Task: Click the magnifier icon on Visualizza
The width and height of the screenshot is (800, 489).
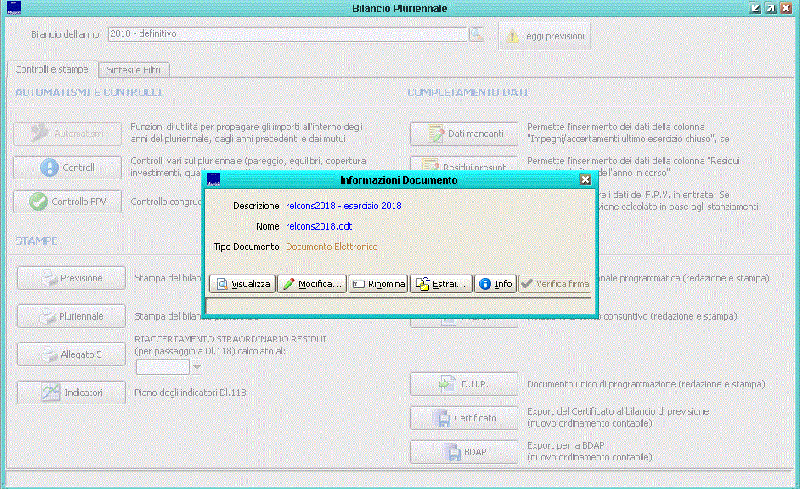Action: 222,284
